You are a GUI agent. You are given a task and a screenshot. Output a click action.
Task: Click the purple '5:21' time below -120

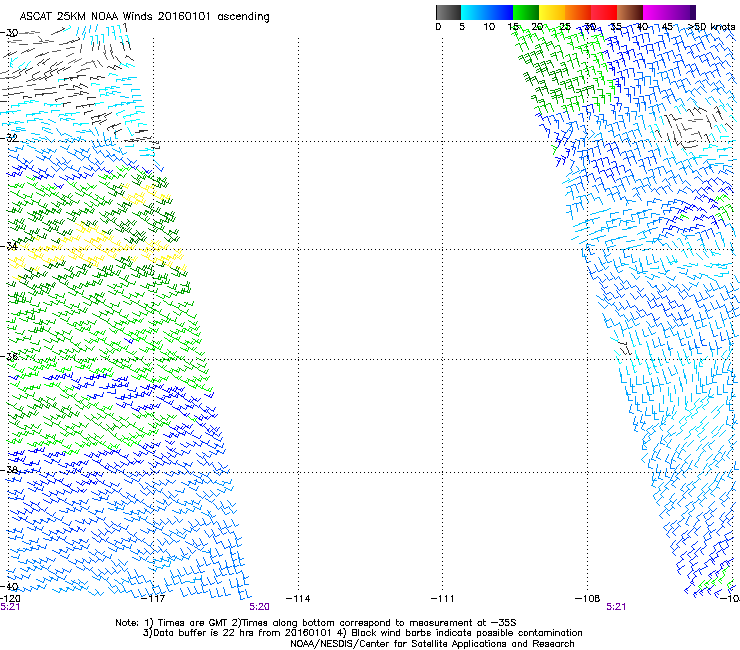(x=10, y=607)
